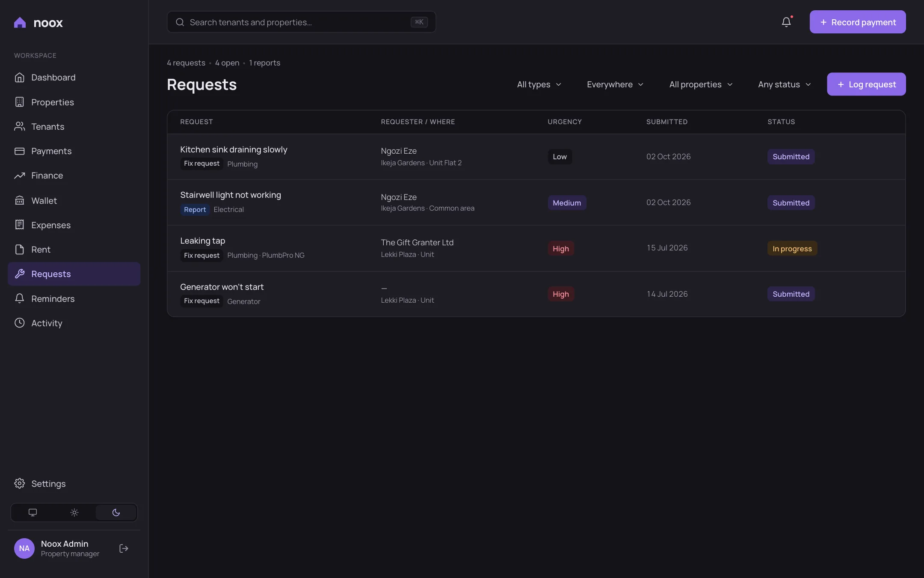
Task: Switch to dark moon theme mode
Action: pos(116,512)
